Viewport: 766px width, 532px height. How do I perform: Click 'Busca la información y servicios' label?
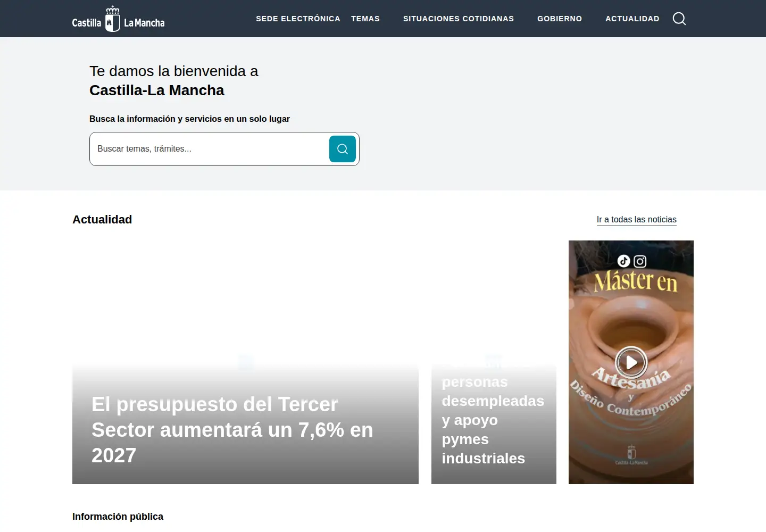coord(189,119)
